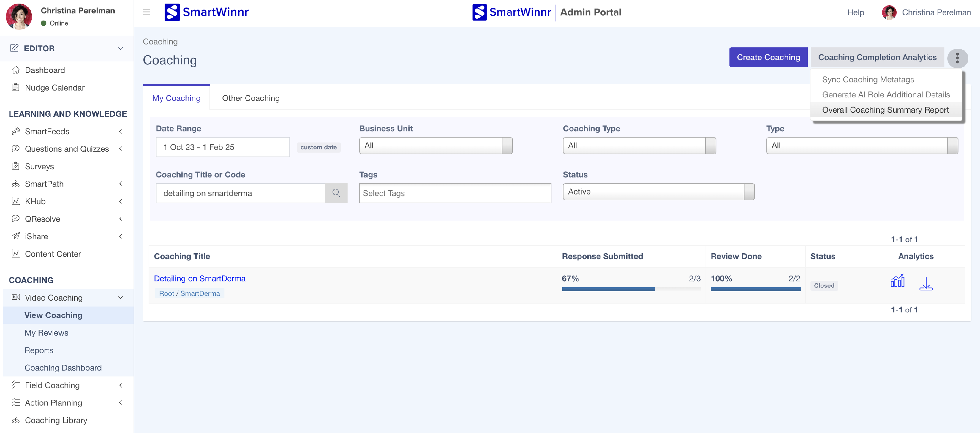Select Overall Coaching Summary Report menu item
980x433 pixels.
pyautogui.click(x=885, y=110)
